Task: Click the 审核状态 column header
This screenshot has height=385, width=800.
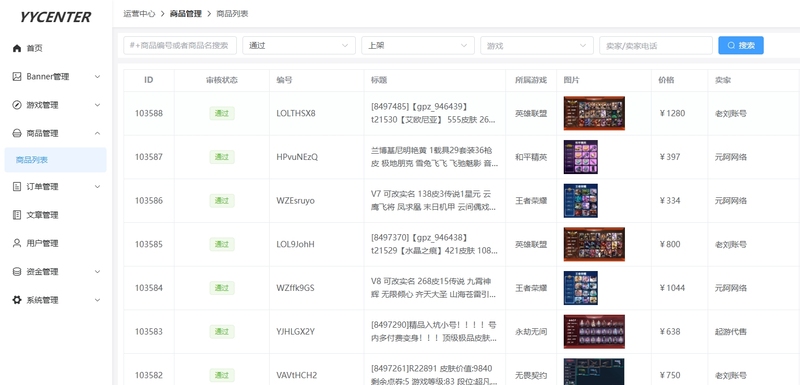Action: click(221, 80)
